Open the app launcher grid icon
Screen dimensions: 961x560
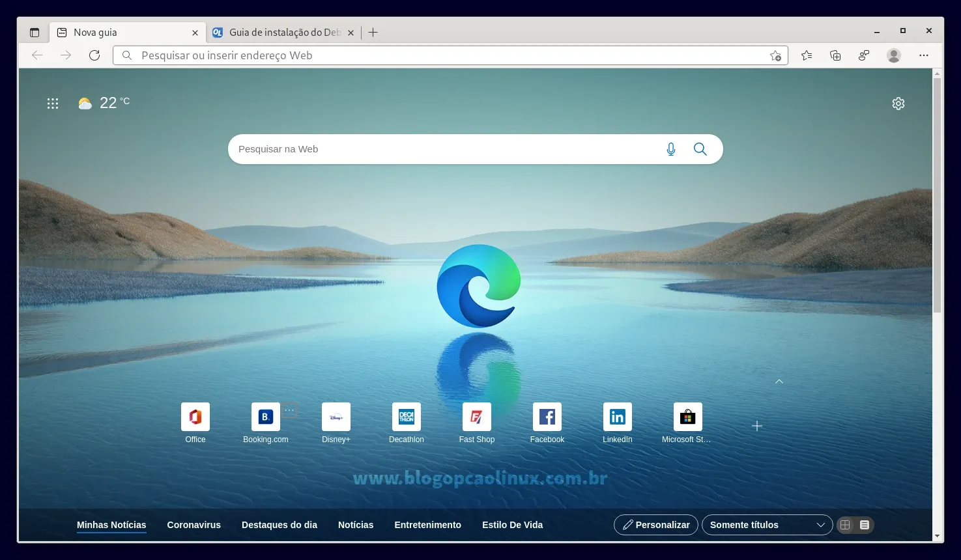(x=53, y=104)
